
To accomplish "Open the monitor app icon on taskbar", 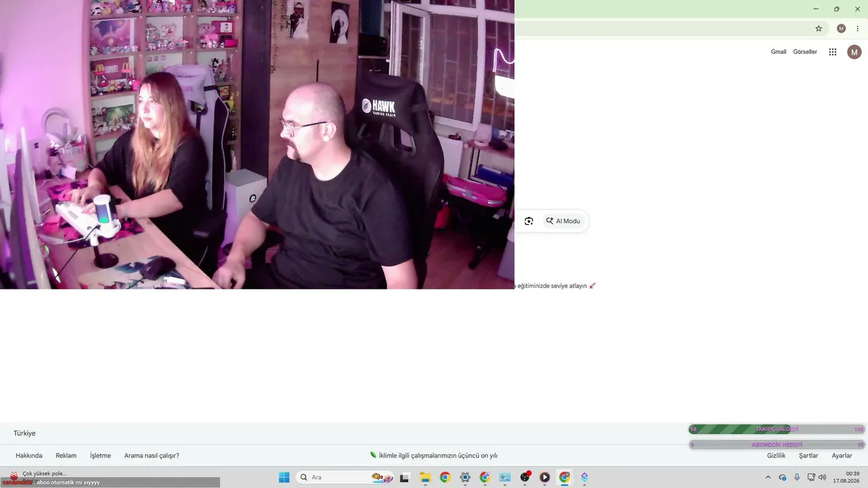I will coord(505,477).
